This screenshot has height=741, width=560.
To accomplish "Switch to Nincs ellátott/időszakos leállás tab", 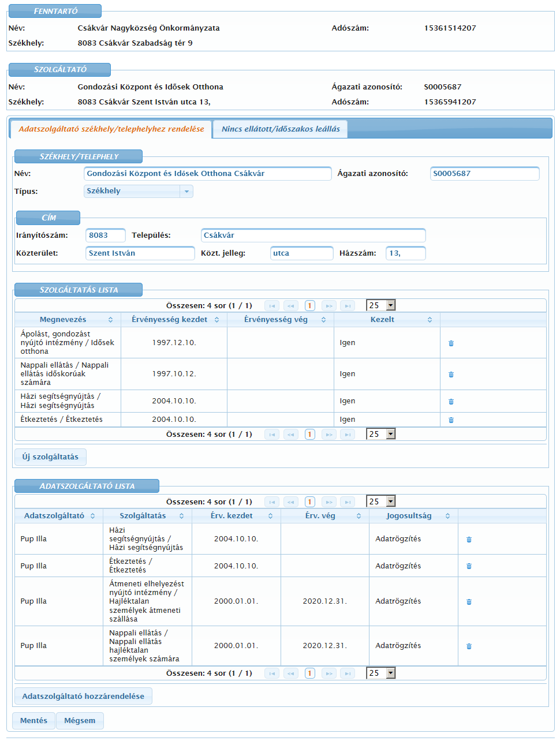I will [281, 129].
